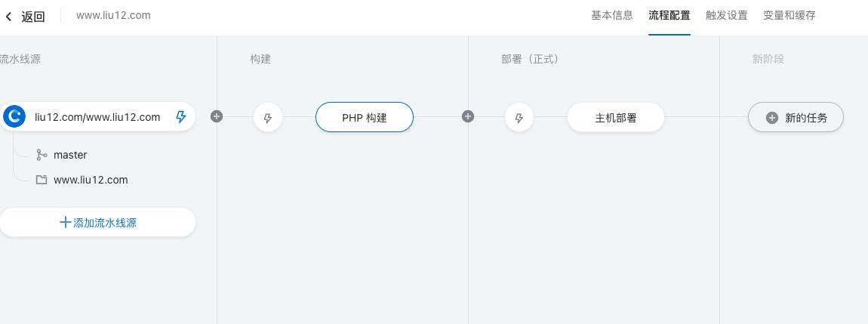Click the lightning trigger icon before 主机部署
Screen dimensions: 868x324
[519, 118]
